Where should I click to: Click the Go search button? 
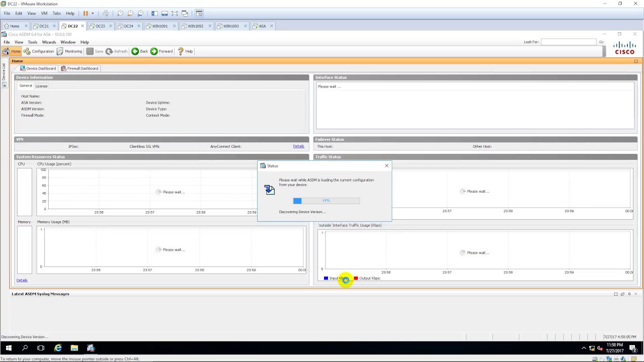601,42
